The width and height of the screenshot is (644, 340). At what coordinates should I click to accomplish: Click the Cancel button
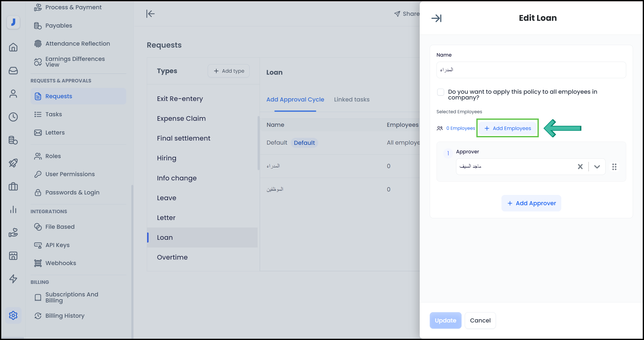[x=480, y=320]
